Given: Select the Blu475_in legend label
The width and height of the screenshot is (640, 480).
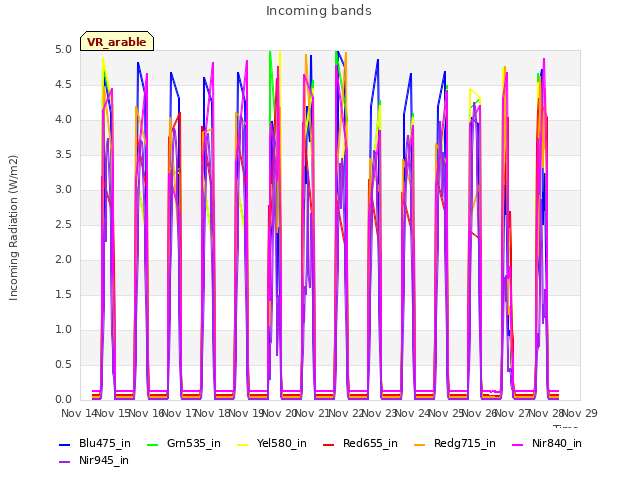Looking at the screenshot, I should (105, 444).
